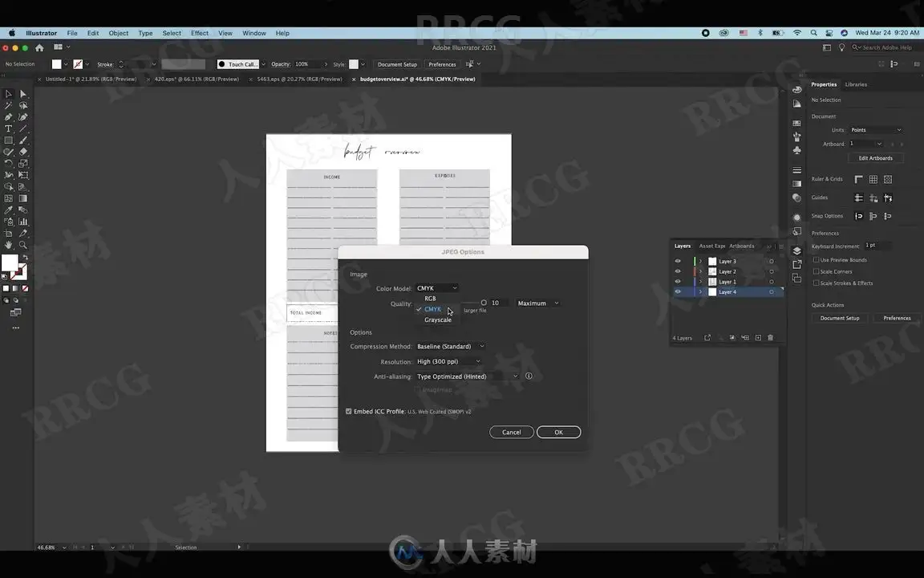This screenshot has width=924, height=578.
Task: Open the Color Model dropdown
Action: pos(436,288)
